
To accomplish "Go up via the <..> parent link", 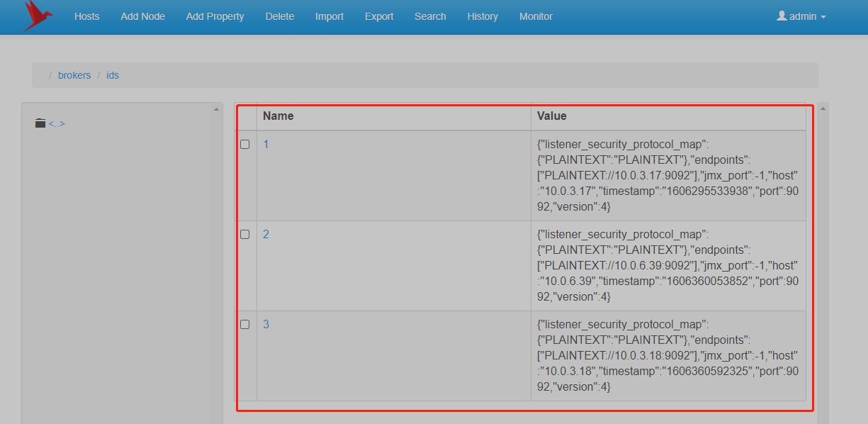I will [x=57, y=124].
